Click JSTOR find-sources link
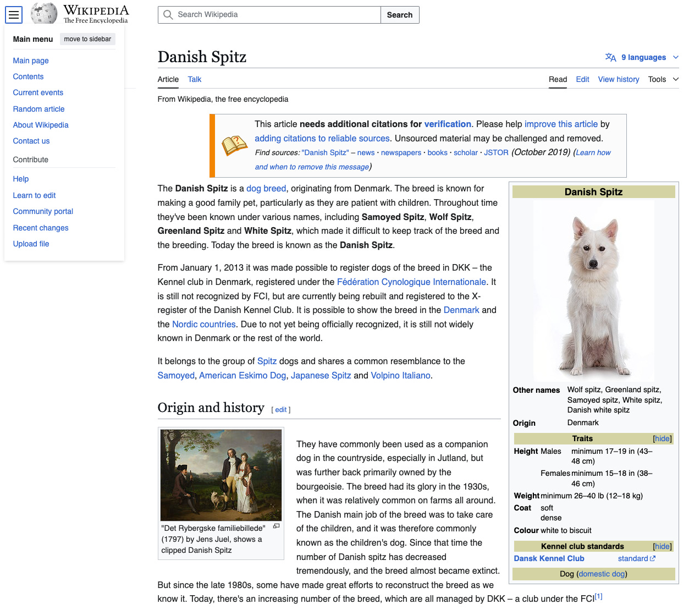The image size is (700, 615). click(x=496, y=153)
